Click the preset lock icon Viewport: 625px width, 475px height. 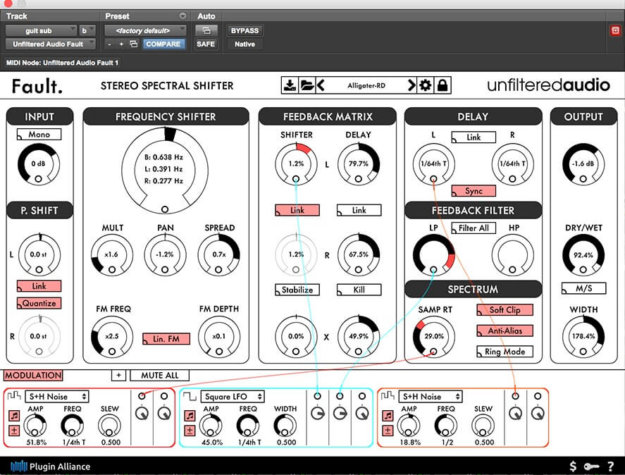point(442,85)
